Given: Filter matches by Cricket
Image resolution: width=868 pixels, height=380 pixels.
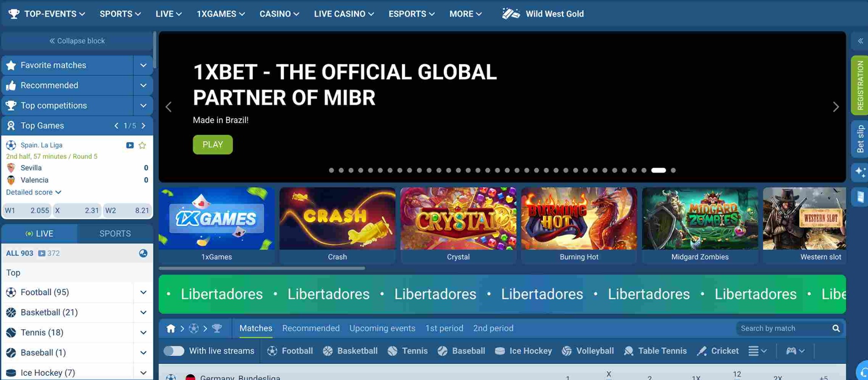Looking at the screenshot, I should pos(718,351).
